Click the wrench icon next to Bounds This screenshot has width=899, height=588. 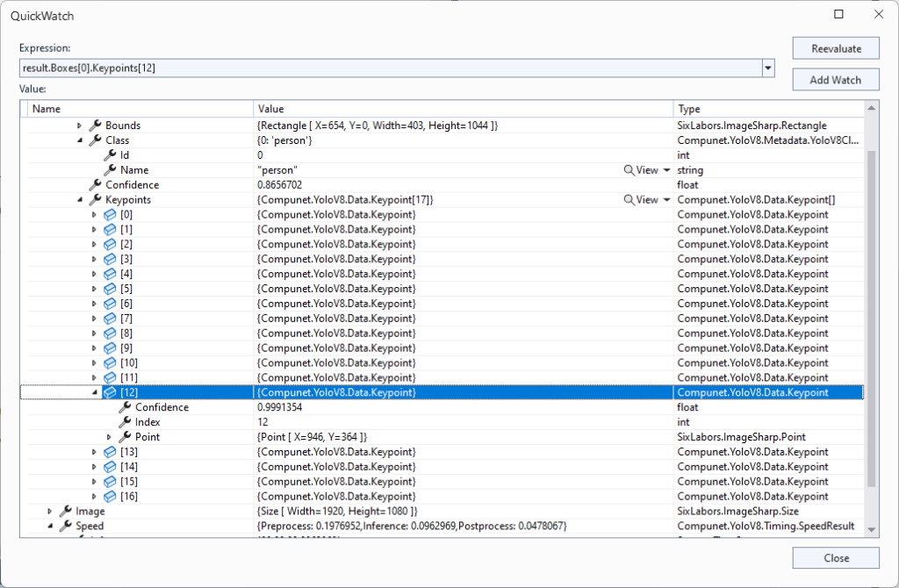coord(96,125)
